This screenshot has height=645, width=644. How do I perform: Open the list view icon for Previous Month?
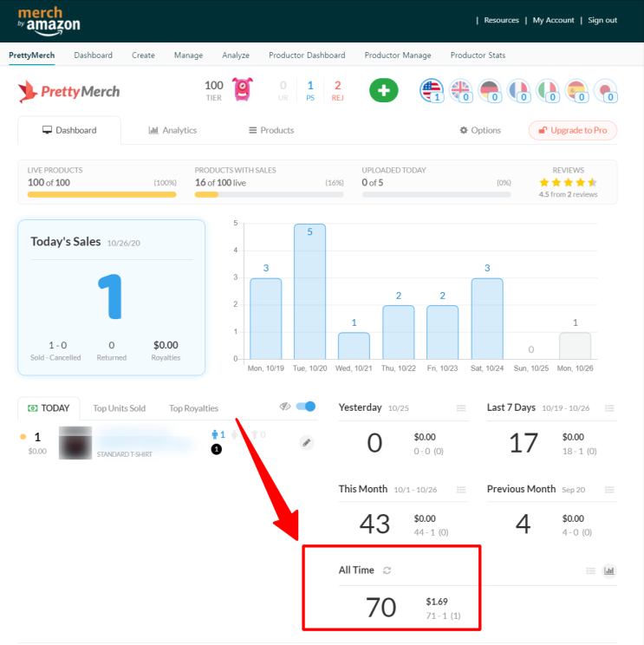pos(609,490)
